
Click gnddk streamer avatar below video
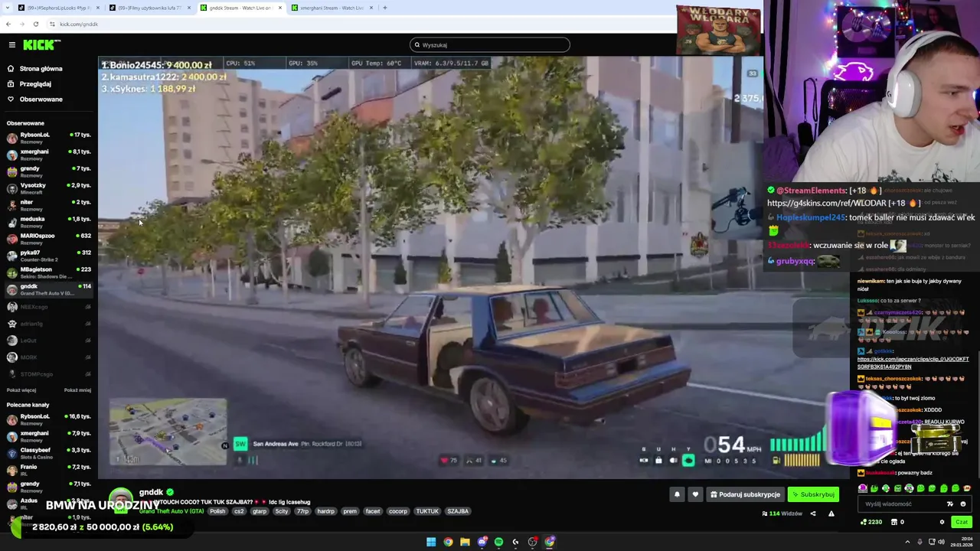(120, 499)
